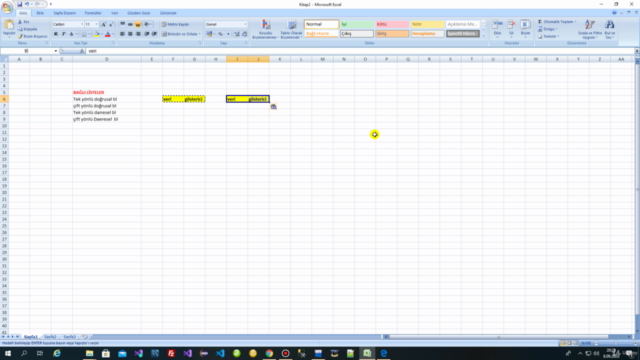Image resolution: width=640 pixels, height=360 pixels.
Task: Open the Biçim (Format cells) menu
Action: [x=525, y=28]
